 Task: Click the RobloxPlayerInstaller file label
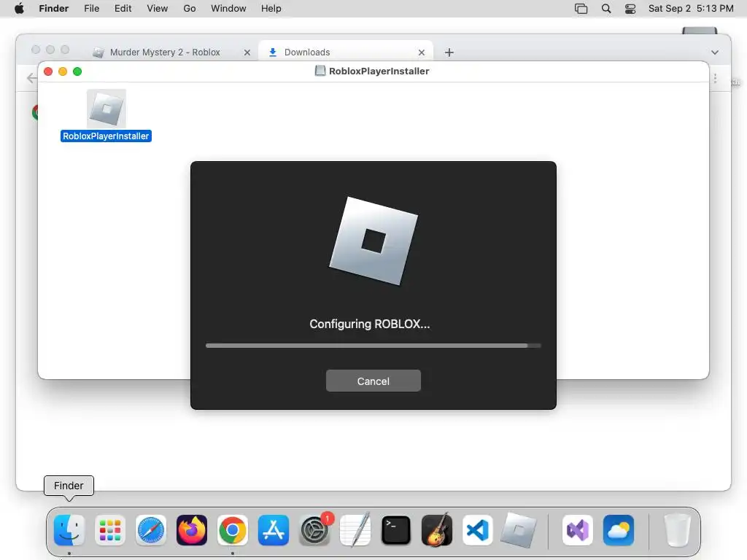pyautogui.click(x=106, y=136)
